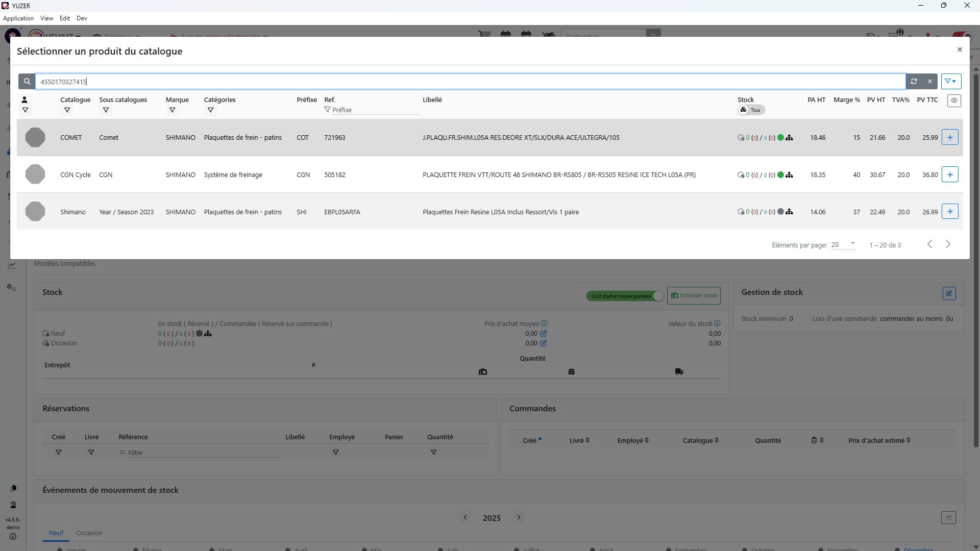Open the Marque column filter
The width and height of the screenshot is (980, 551).
tap(172, 110)
